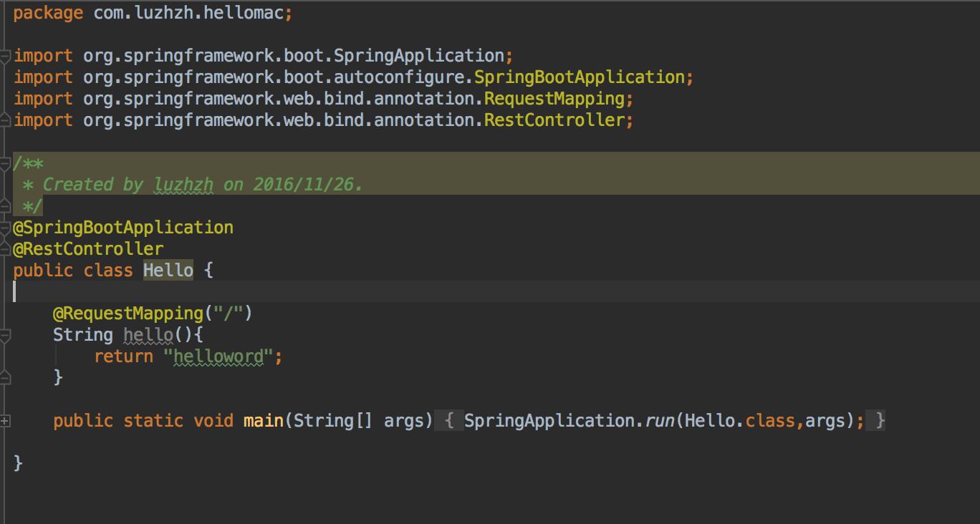Click the "helloword" string literal
Viewport: 980px width, 524px height.
coord(218,356)
